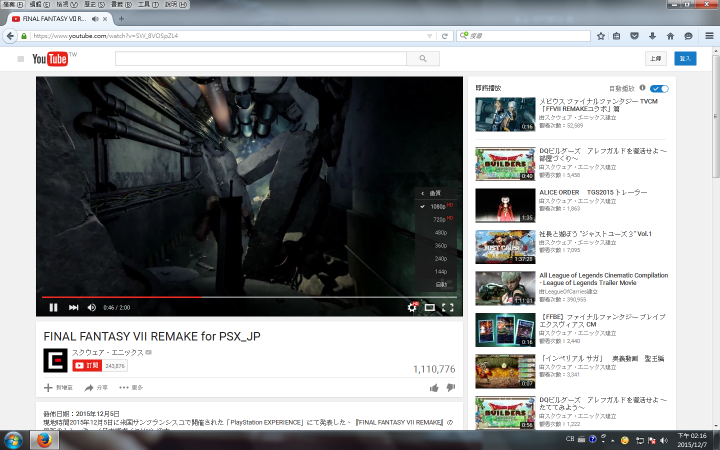Screen dimensions: 720x450
Task: Click the YouTube search magnifier button
Action: click(x=423, y=59)
